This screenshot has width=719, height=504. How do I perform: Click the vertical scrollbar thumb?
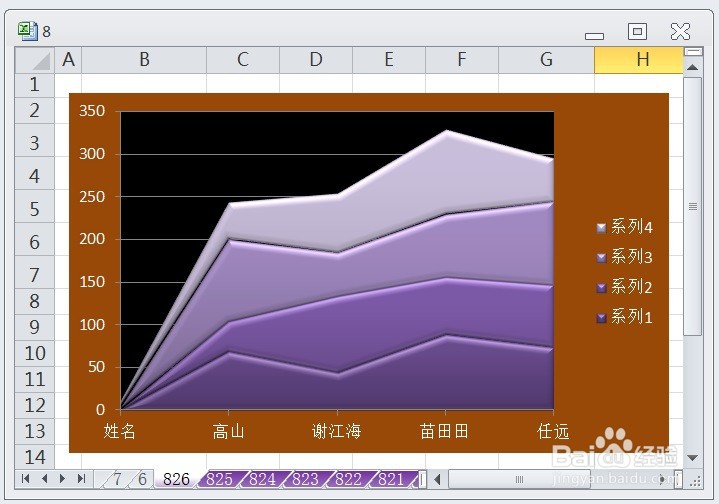[x=693, y=206]
